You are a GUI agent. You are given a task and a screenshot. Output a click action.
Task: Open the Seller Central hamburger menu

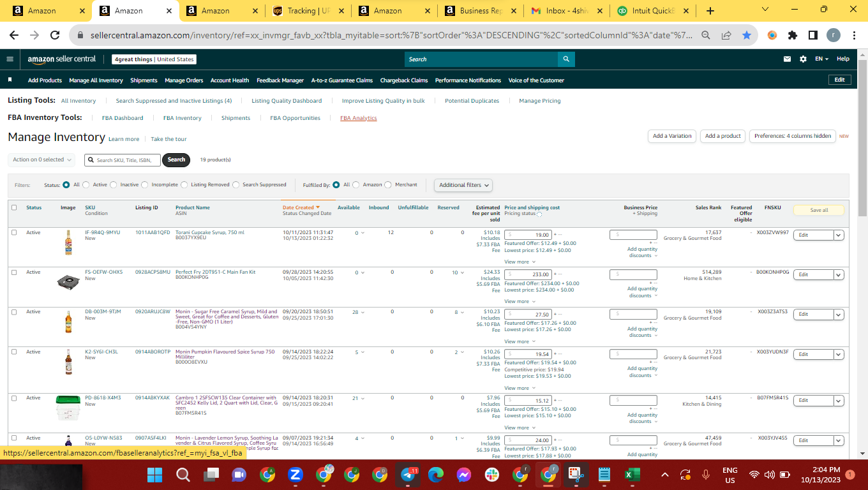pyautogui.click(x=10, y=59)
